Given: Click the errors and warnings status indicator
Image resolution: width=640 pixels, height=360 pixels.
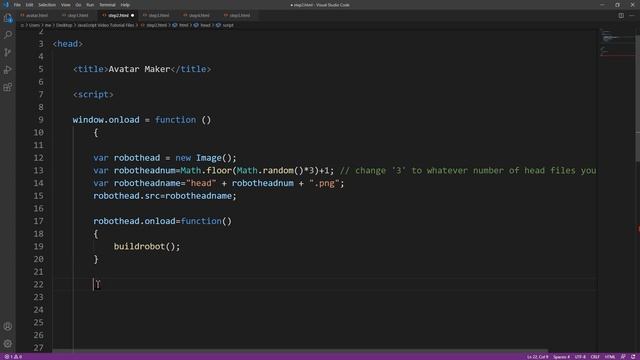Looking at the screenshot, I should pos(13,357).
